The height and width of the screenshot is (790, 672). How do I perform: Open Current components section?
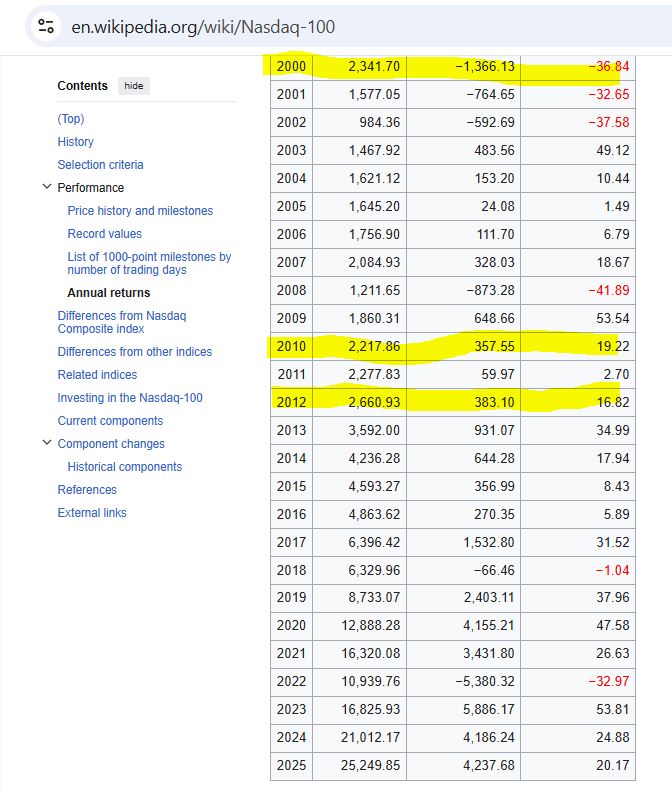pos(110,421)
